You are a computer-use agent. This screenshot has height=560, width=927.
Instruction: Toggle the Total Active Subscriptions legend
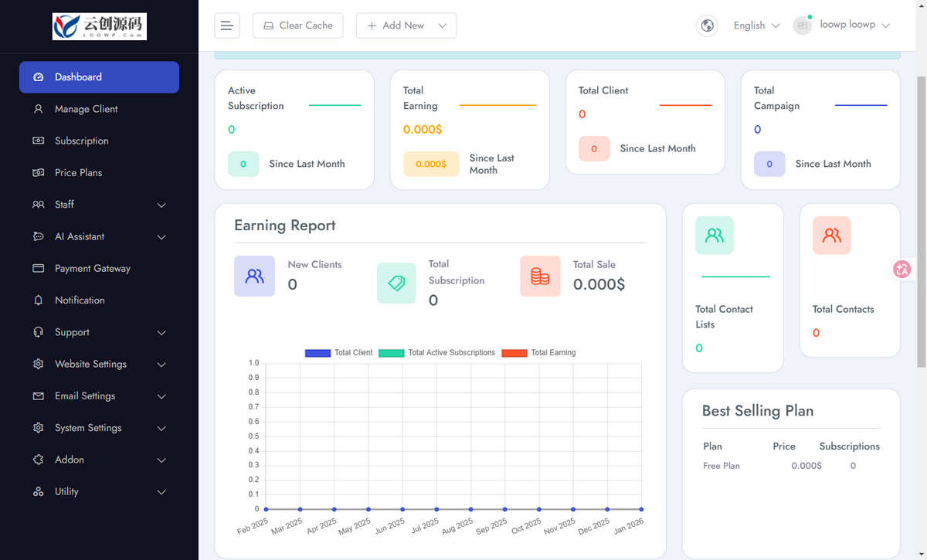coord(436,353)
